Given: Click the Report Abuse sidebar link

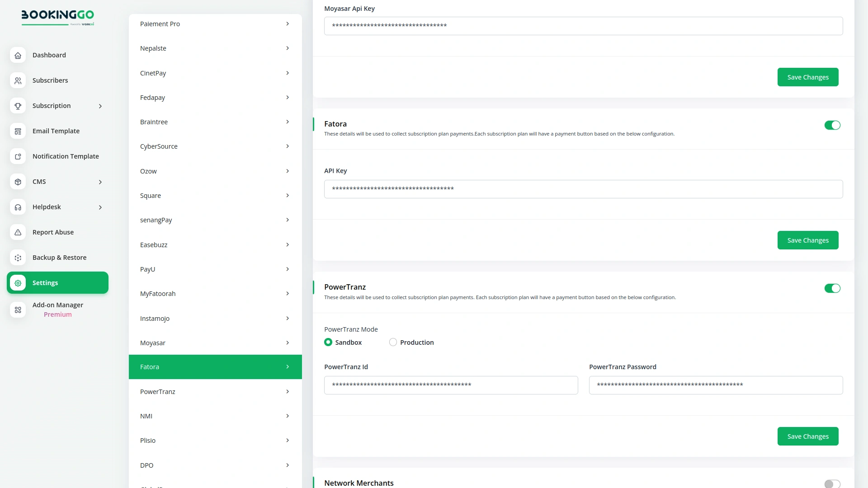Looking at the screenshot, I should [x=53, y=232].
